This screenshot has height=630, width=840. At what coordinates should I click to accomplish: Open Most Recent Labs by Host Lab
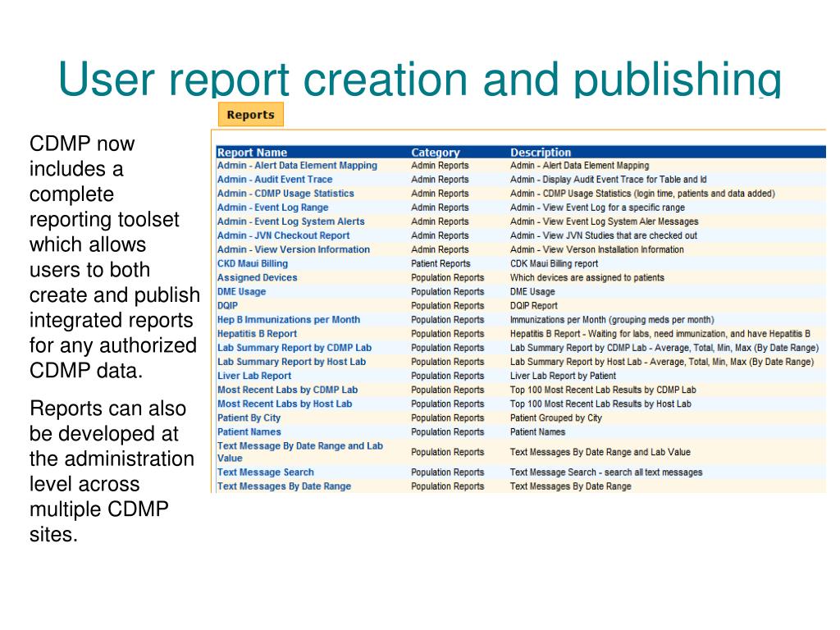[x=285, y=404]
